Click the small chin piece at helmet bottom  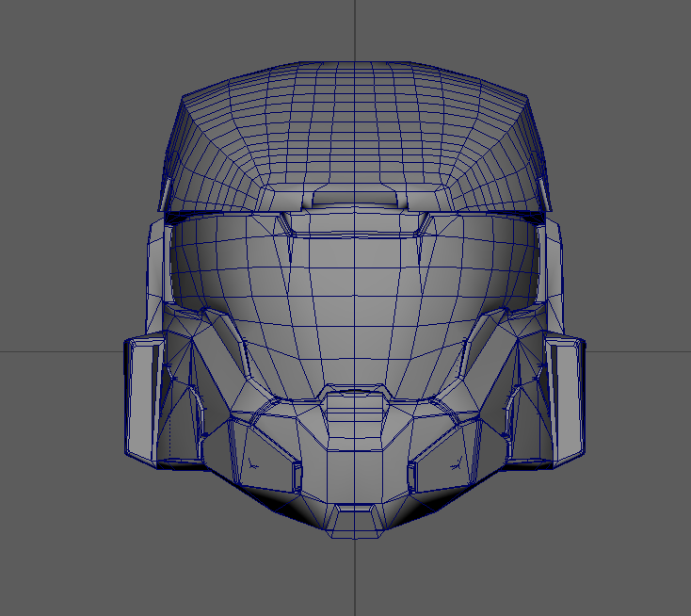coord(355,521)
